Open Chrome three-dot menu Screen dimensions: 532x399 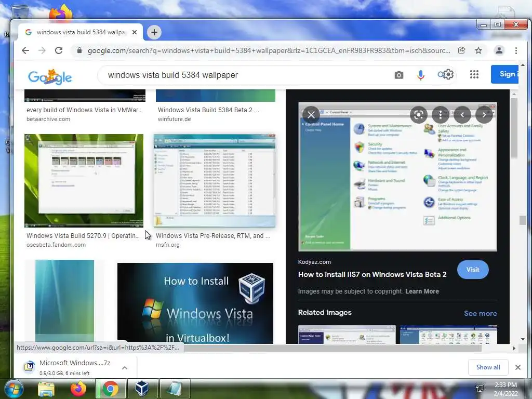click(516, 50)
